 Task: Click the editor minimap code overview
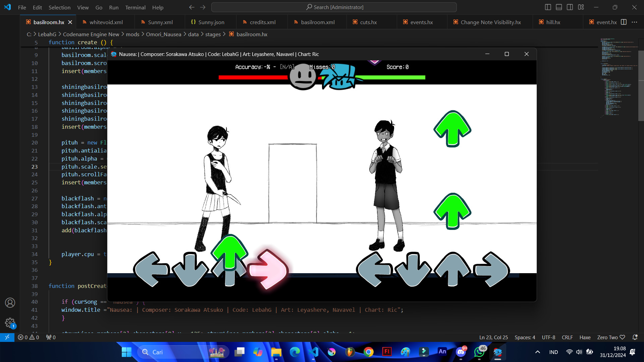coord(619,77)
